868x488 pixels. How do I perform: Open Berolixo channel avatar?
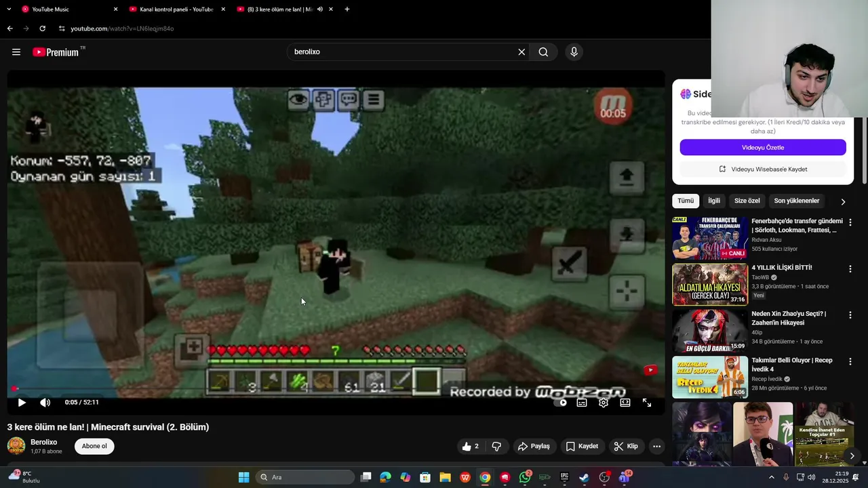16,446
